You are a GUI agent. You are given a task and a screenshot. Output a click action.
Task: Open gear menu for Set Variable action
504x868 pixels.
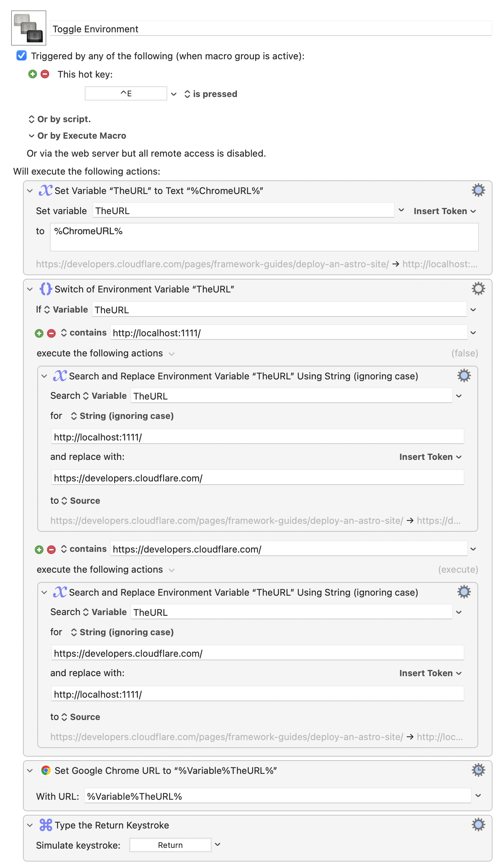[478, 190]
